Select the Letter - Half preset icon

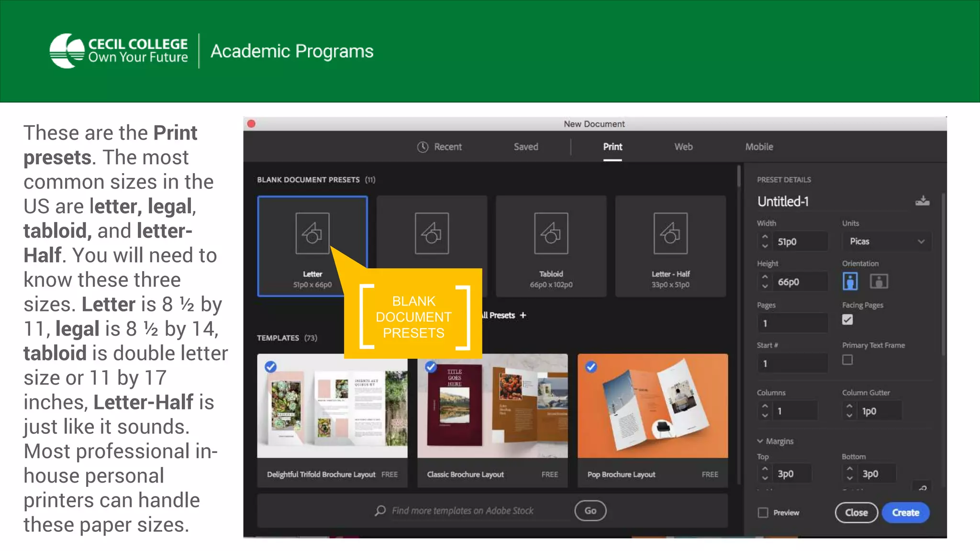tap(670, 233)
